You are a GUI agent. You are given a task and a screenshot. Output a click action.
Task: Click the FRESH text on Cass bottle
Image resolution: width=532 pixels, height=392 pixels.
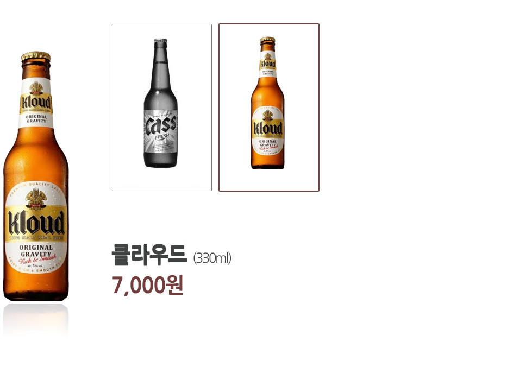coord(162,137)
